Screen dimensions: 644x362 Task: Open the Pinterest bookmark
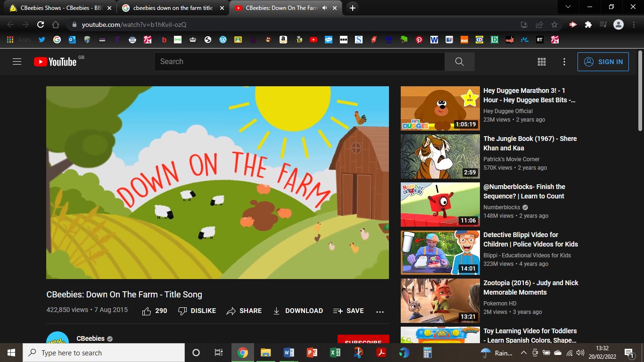tap(419, 40)
